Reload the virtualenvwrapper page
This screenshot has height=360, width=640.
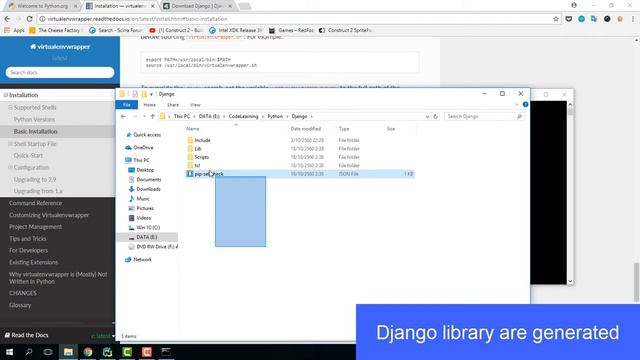coord(29,19)
